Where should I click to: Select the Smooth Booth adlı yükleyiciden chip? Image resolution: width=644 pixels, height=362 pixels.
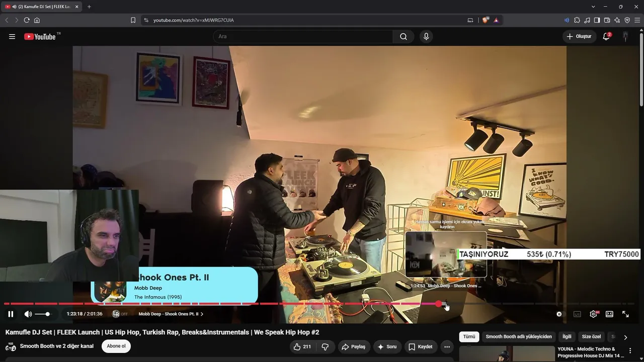[519, 337]
